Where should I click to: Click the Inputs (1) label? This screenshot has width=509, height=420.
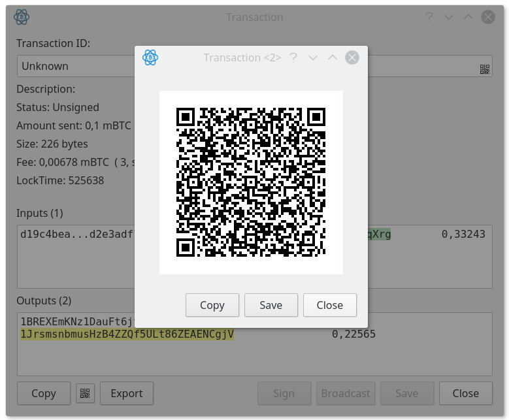tap(40, 213)
